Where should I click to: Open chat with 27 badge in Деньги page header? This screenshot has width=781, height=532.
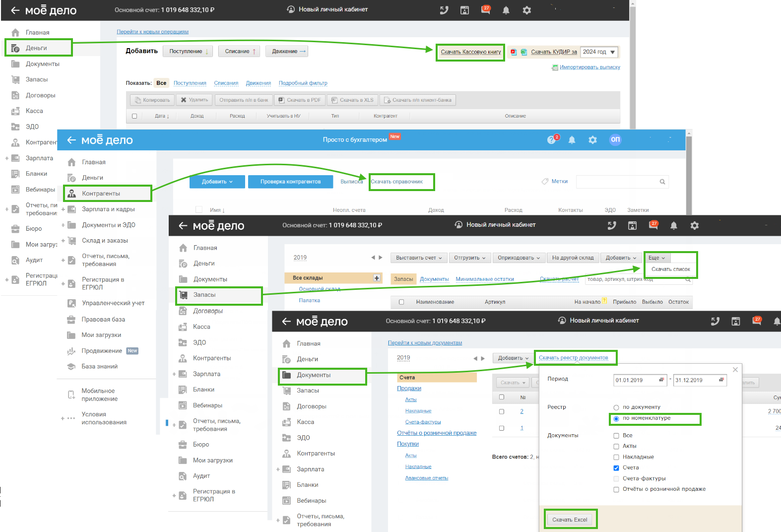click(486, 9)
